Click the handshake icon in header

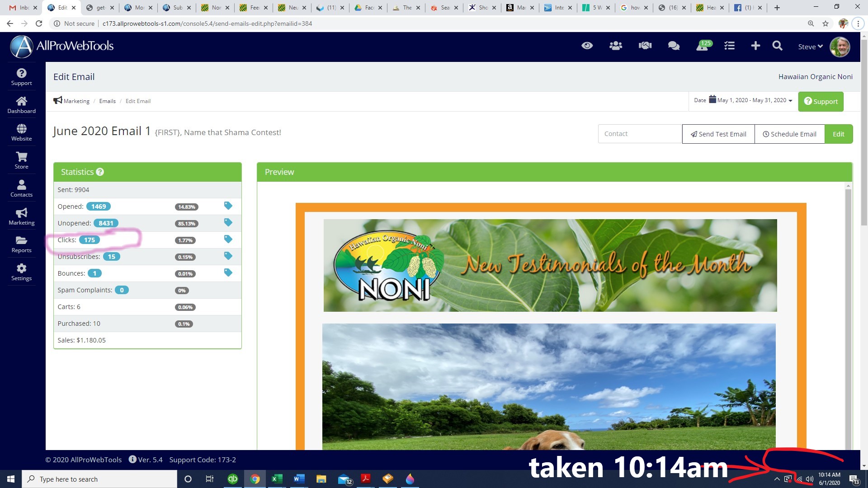click(x=645, y=46)
